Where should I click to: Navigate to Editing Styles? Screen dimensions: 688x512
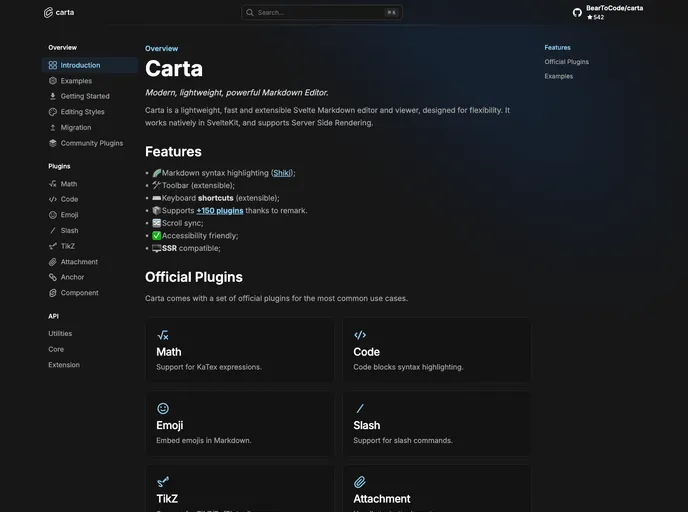82,112
